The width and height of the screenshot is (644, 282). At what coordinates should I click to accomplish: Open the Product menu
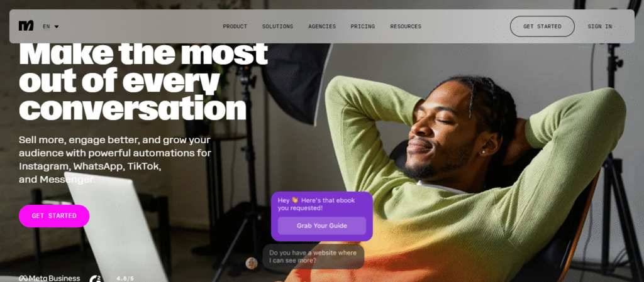tap(235, 26)
